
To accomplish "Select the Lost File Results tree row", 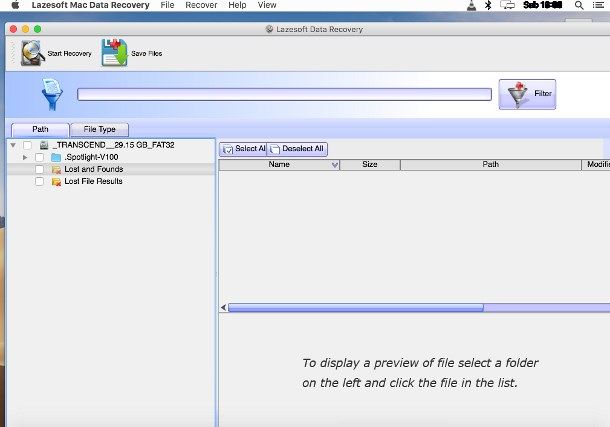I will [x=111, y=181].
